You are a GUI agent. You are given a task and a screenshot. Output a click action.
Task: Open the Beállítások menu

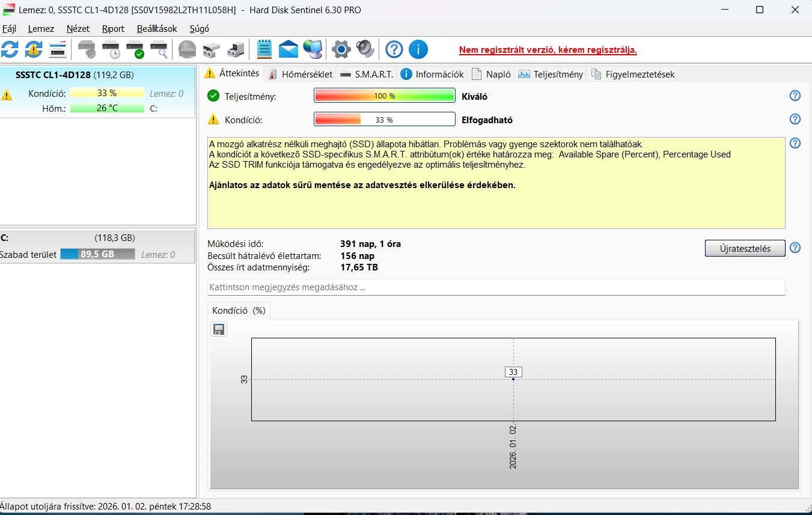[x=157, y=28]
